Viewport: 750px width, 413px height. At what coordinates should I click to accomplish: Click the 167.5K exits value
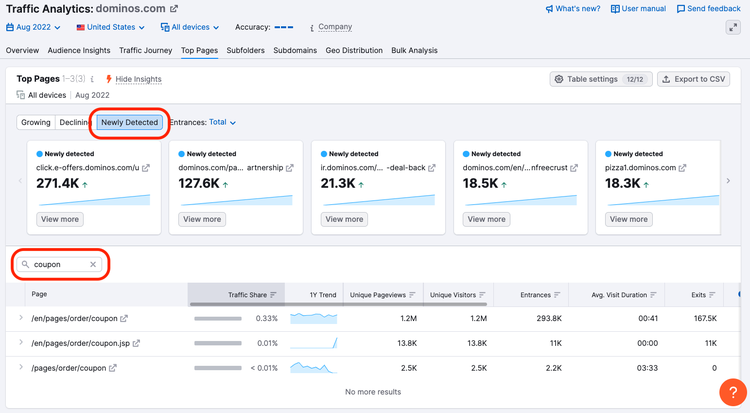[x=705, y=318]
